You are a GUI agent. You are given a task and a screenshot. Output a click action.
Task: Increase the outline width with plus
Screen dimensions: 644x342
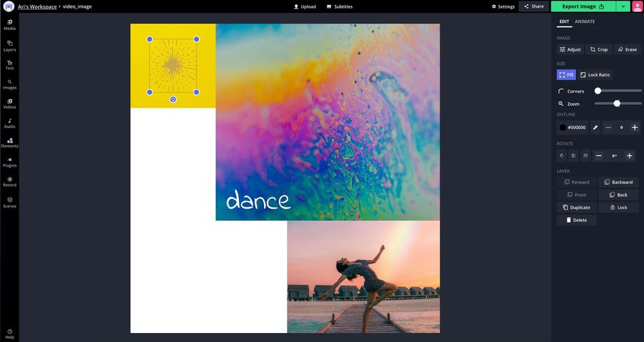click(x=634, y=128)
